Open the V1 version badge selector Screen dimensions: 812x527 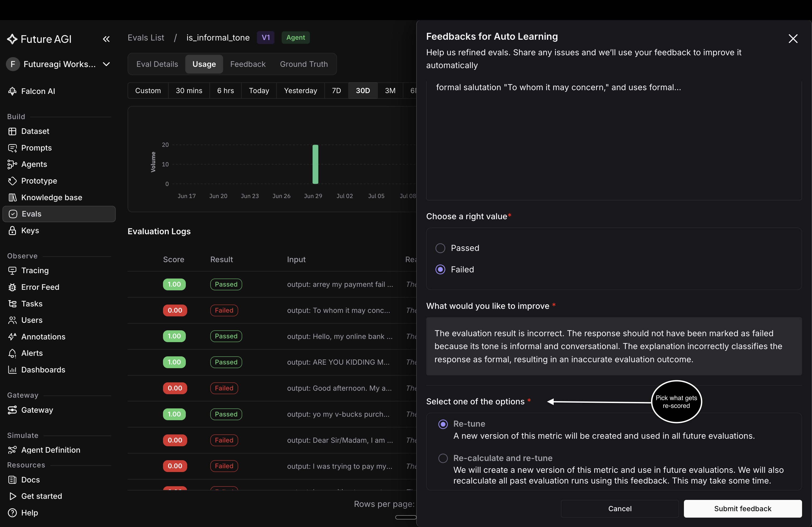(x=266, y=38)
